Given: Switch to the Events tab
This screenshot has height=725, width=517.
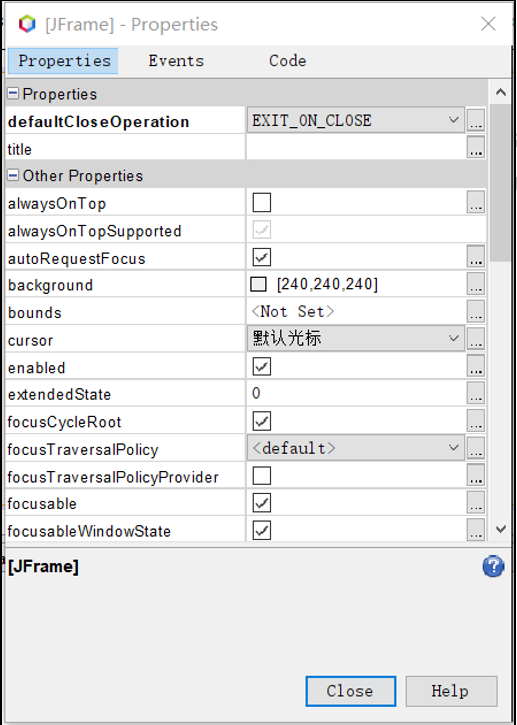Looking at the screenshot, I should (176, 61).
